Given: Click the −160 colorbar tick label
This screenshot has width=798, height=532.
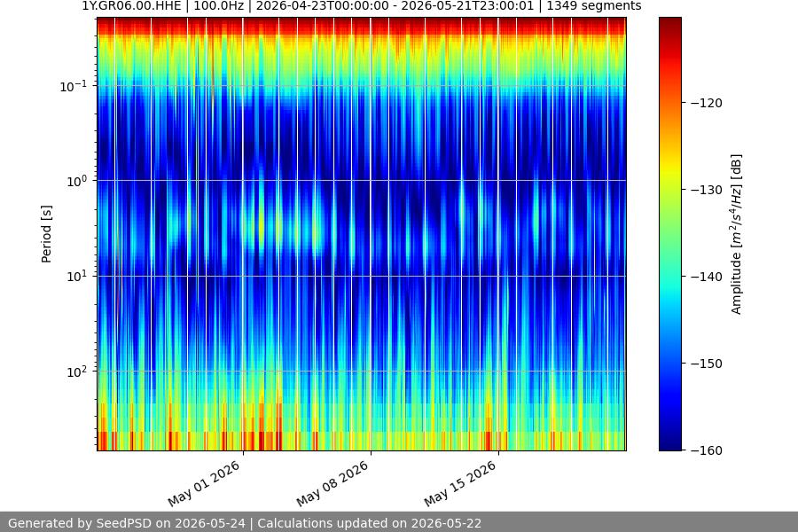Looking at the screenshot, I should click(707, 450).
